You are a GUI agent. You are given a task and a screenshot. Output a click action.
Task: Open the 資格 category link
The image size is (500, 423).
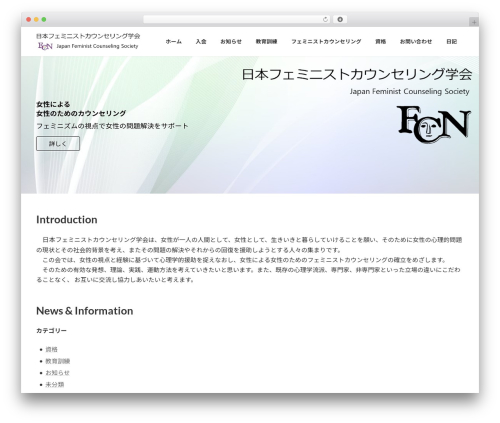coord(51,349)
